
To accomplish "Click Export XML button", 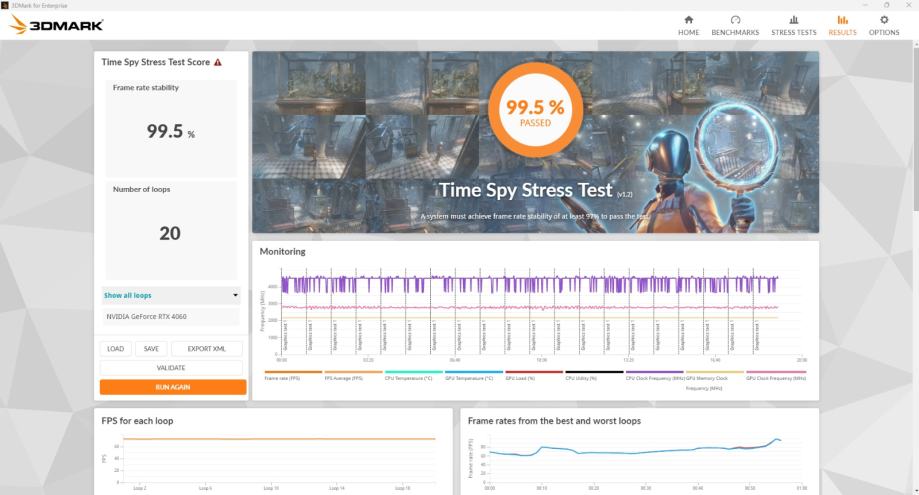I will click(207, 349).
